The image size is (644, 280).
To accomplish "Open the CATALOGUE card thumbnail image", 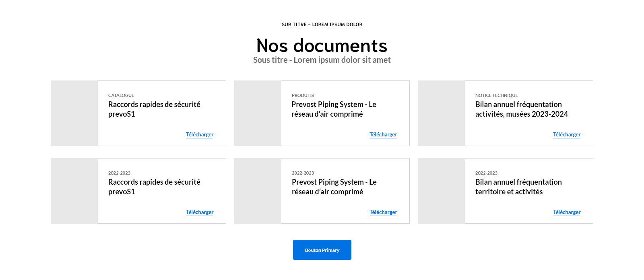I will 74,113.
